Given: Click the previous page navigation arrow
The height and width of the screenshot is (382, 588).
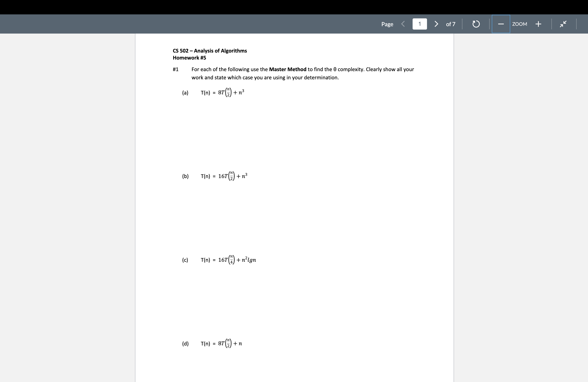Looking at the screenshot, I should tap(402, 24).
